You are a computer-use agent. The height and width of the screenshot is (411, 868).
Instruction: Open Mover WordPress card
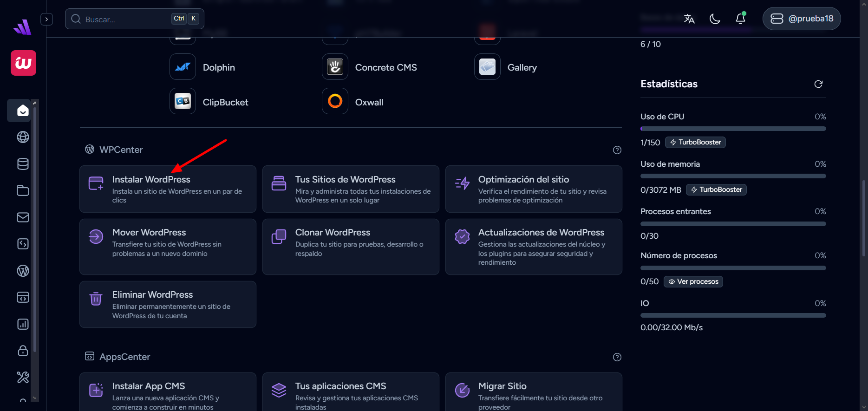(x=168, y=247)
